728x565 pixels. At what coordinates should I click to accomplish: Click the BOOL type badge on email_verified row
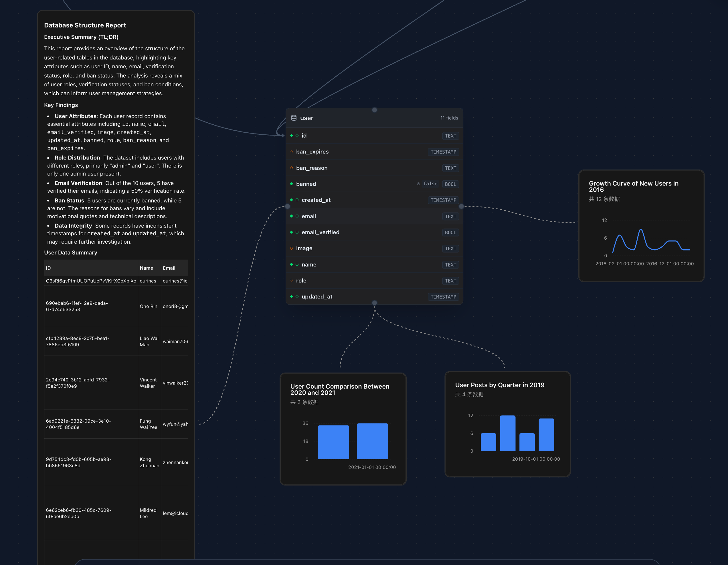point(450,232)
